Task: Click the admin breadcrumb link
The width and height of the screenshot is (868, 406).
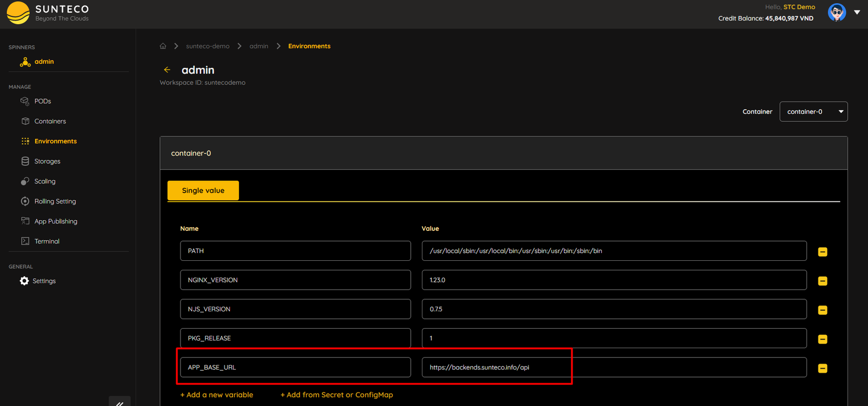Action: pos(259,46)
